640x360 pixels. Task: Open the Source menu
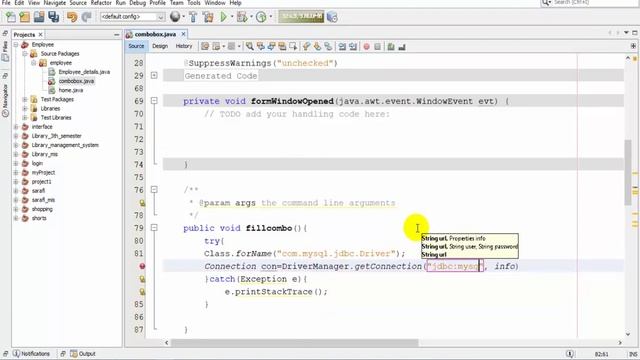pyautogui.click(x=78, y=3)
